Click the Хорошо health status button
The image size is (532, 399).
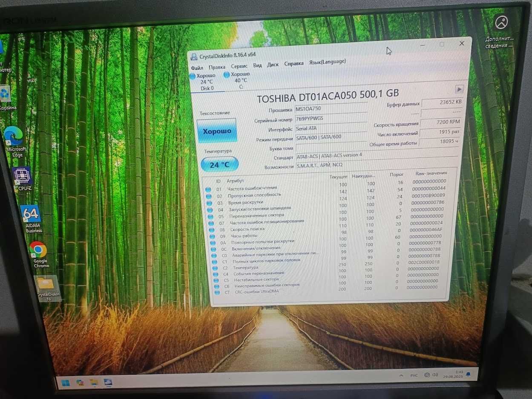tap(217, 131)
